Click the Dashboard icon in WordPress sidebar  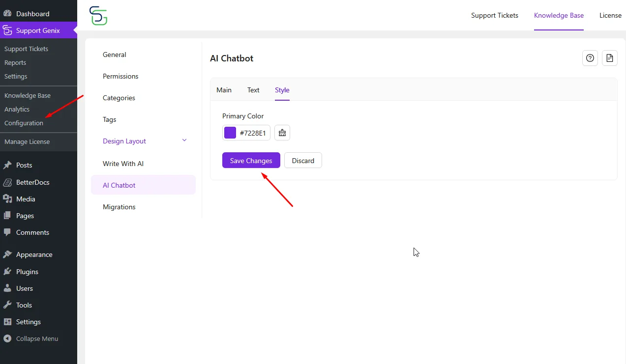click(7, 14)
